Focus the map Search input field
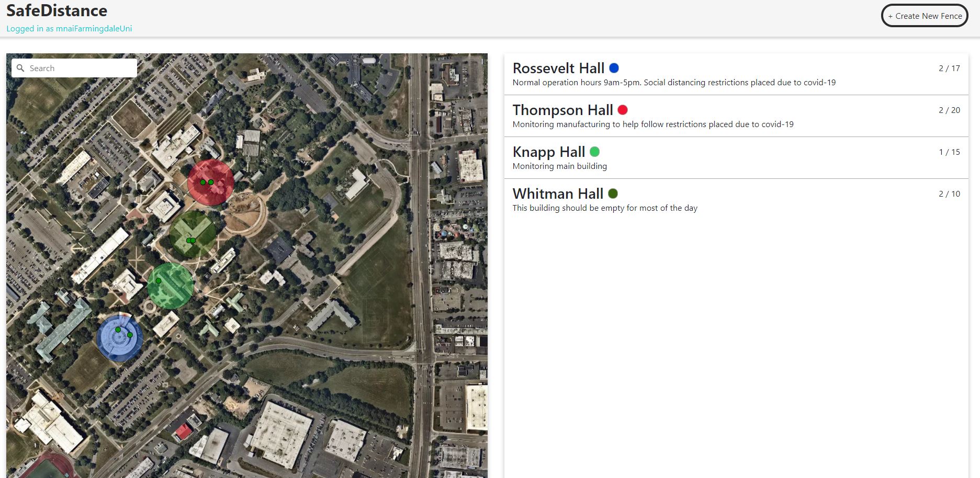Image resolution: width=980 pixels, height=478 pixels. [x=74, y=68]
